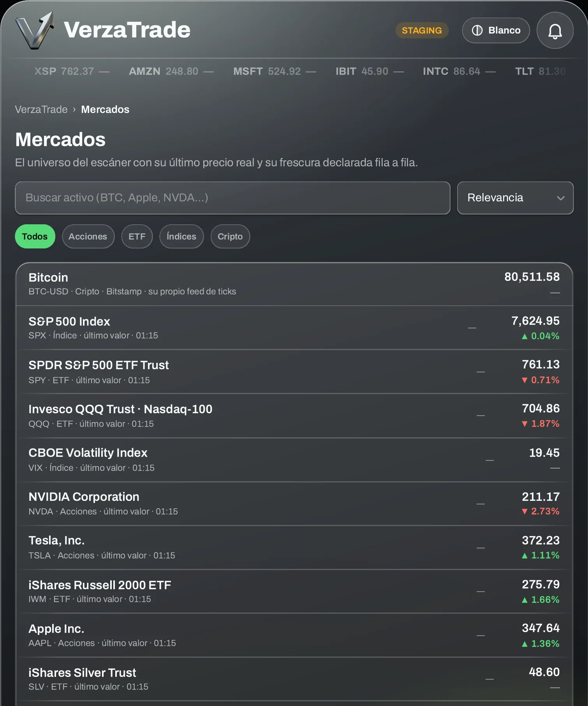The image size is (588, 706).
Task: Click the Tesla 1.11% change value
Action: 540,555
